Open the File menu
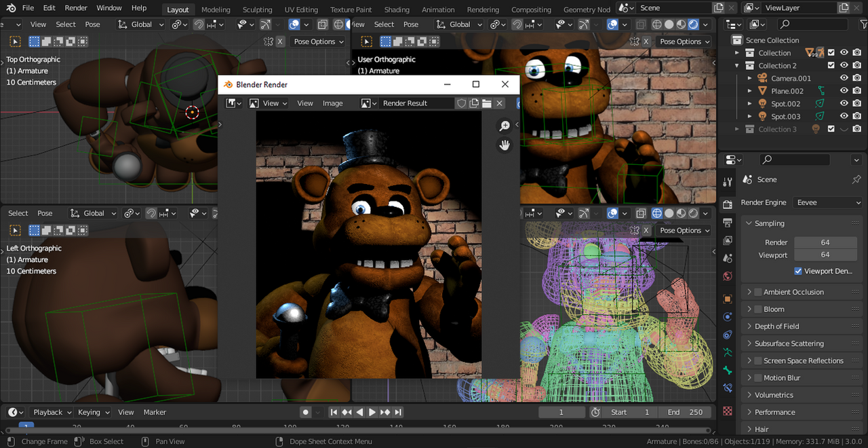 pos(28,8)
